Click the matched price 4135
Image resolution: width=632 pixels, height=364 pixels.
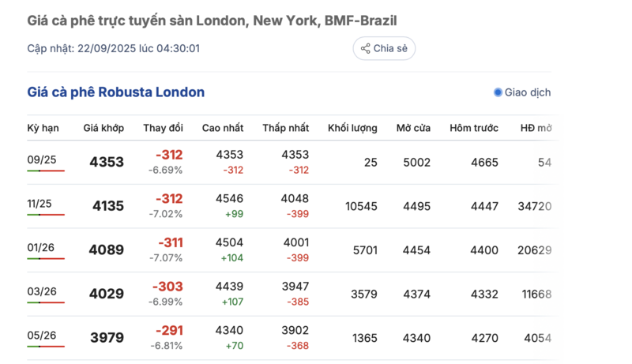point(108,206)
